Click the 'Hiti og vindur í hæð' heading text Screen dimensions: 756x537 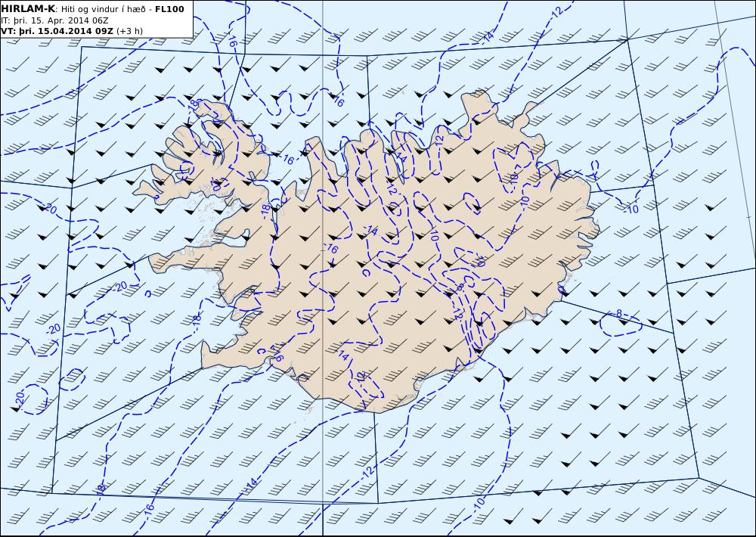coord(103,9)
